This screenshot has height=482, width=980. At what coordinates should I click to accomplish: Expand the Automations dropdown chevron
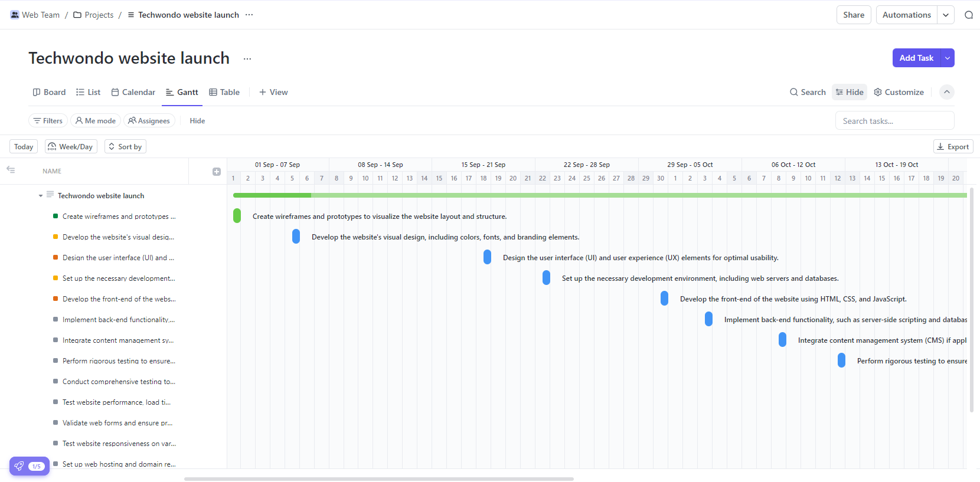(x=946, y=15)
